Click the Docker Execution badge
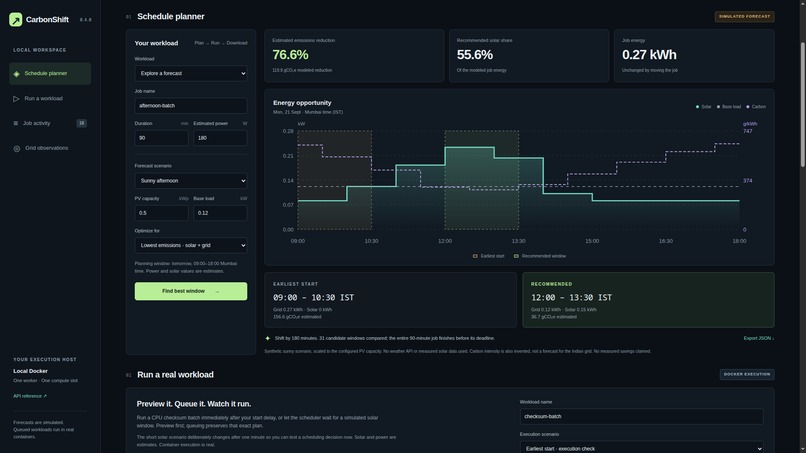The height and width of the screenshot is (453, 806). click(747, 374)
